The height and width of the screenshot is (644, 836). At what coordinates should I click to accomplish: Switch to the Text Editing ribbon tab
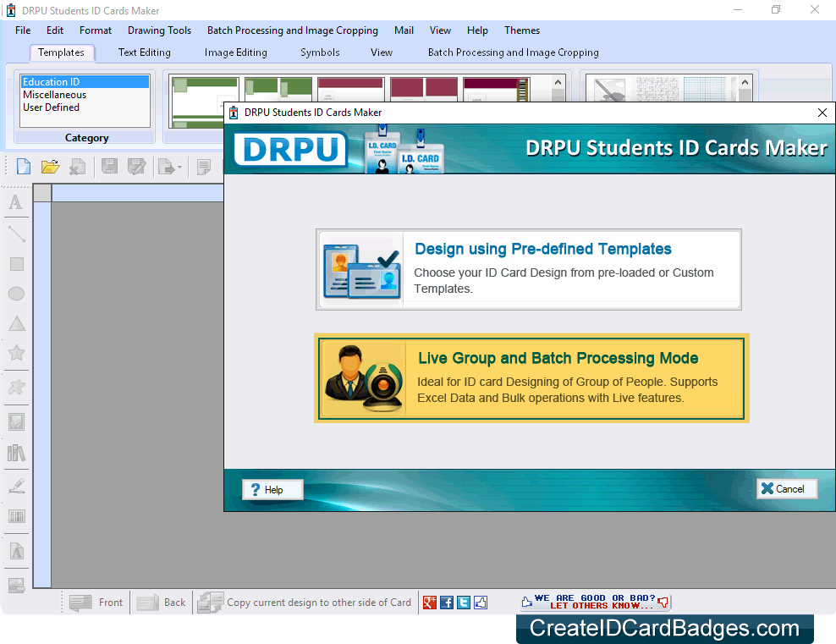click(145, 52)
